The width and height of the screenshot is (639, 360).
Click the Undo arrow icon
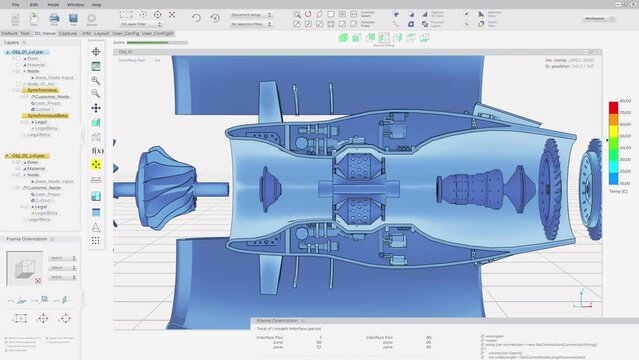pos(196,18)
